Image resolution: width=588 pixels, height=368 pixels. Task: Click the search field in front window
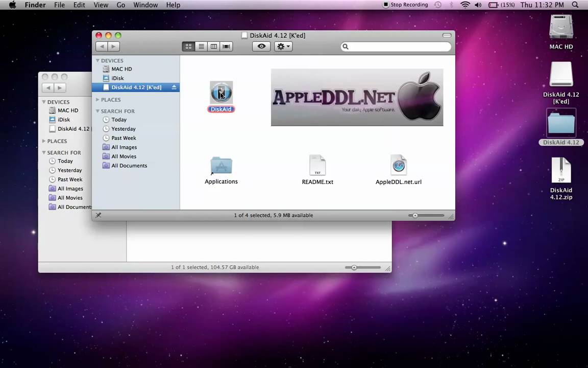click(396, 47)
